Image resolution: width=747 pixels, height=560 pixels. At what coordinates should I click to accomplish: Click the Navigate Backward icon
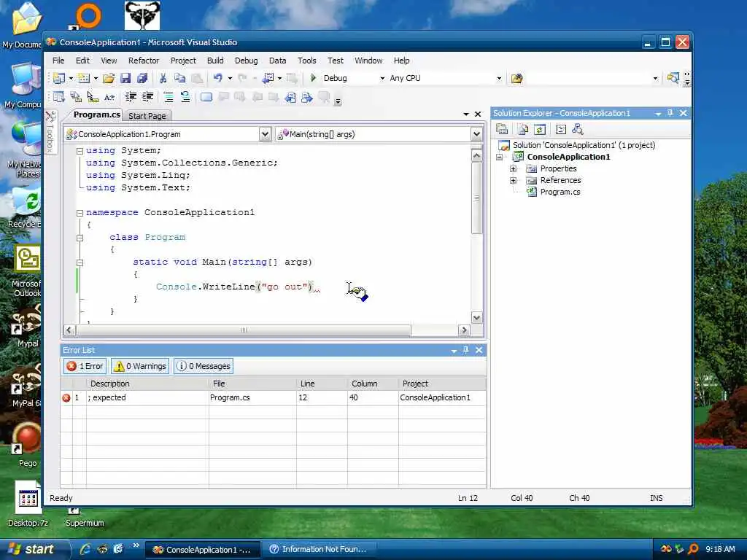268,78
